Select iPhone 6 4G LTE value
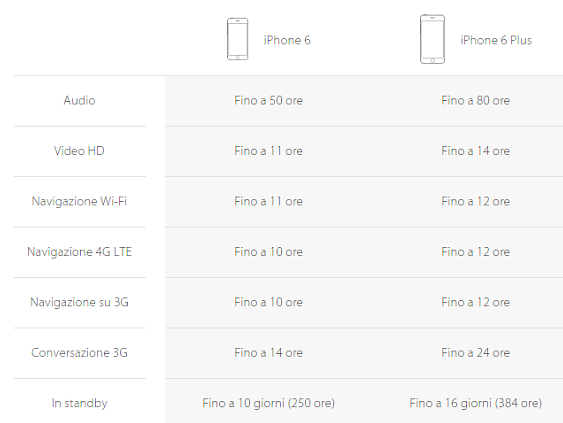The height and width of the screenshot is (423, 563). click(x=268, y=252)
